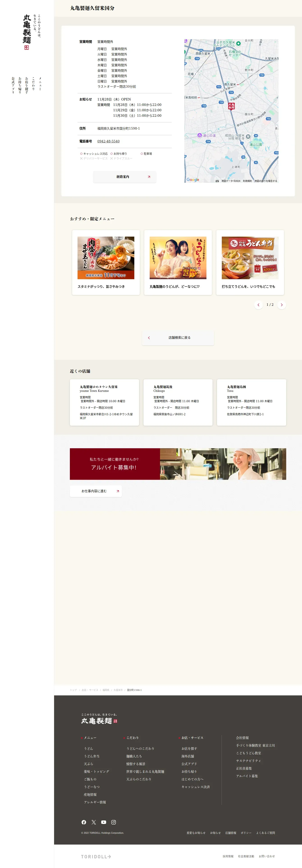The height and width of the screenshot is (868, 302).
Task: Click the Google logo on the map
Action: [x=193, y=180]
